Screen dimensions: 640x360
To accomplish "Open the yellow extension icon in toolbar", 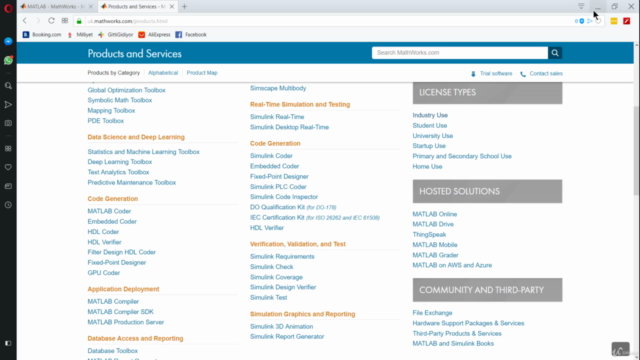I will [613, 21].
